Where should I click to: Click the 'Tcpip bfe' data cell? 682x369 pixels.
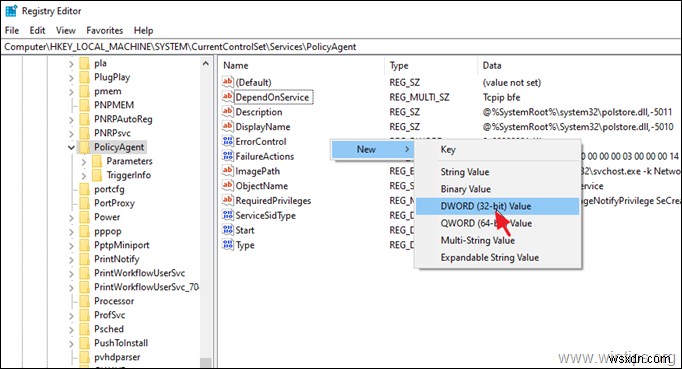point(501,97)
